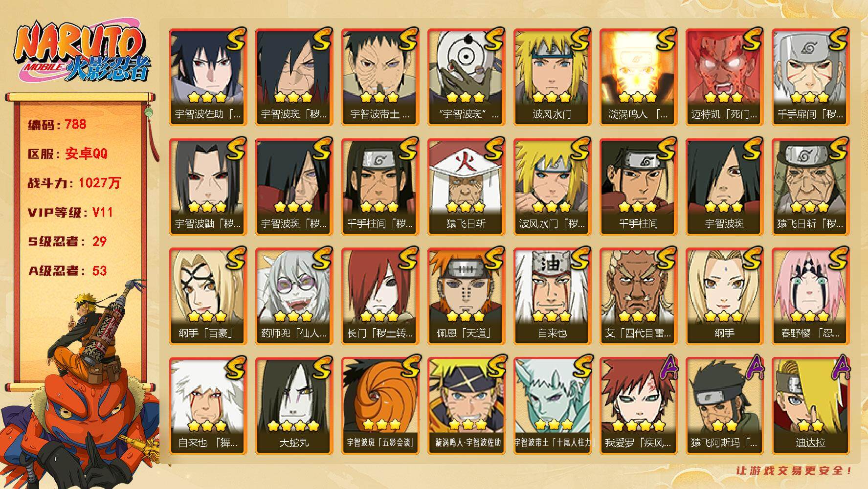
Task: Click S rank badge on 大蛇丸 card
Action: [x=322, y=367]
